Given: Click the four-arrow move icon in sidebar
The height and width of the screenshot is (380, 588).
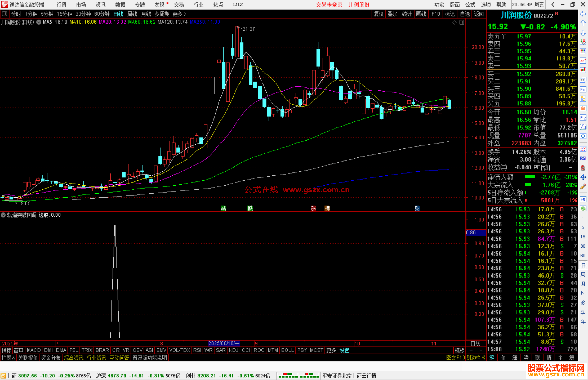Looking at the screenshot, I should coord(583,177).
